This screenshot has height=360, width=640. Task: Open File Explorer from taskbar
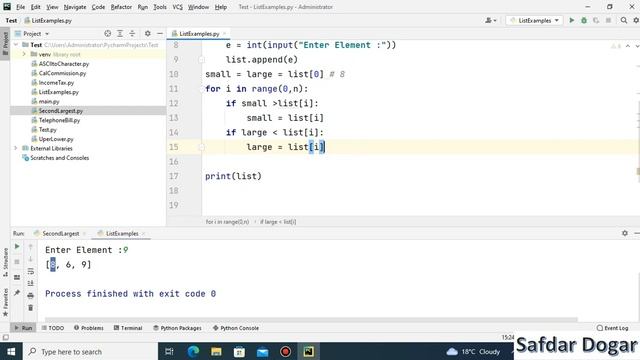pyautogui.click(x=216, y=351)
